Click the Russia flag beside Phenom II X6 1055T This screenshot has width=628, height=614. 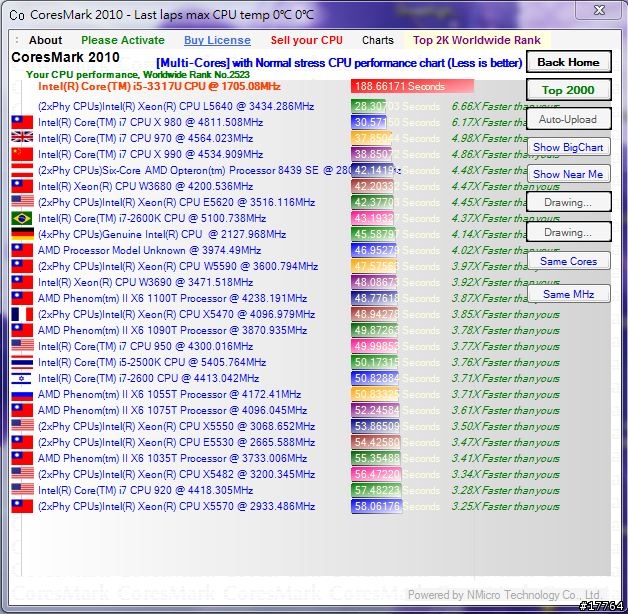click(x=22, y=395)
